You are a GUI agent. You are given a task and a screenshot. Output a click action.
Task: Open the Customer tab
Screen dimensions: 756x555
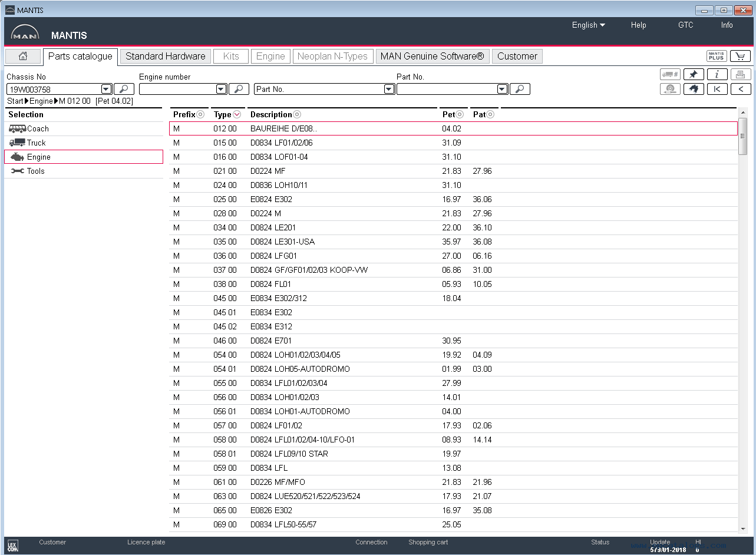[x=517, y=57]
